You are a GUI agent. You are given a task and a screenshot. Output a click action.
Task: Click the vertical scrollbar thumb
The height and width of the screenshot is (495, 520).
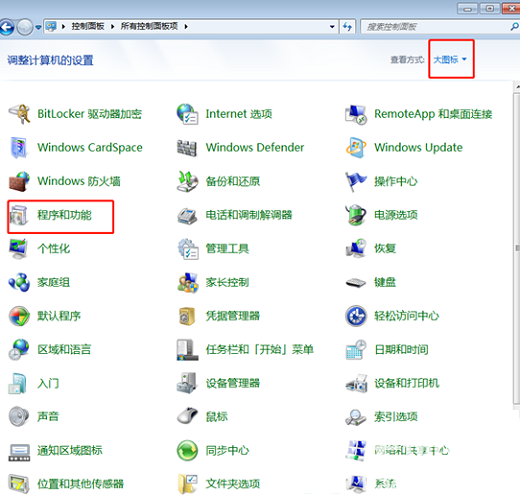click(x=517, y=248)
